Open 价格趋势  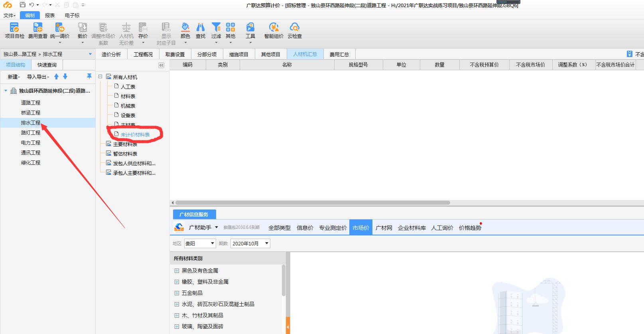pos(470,228)
